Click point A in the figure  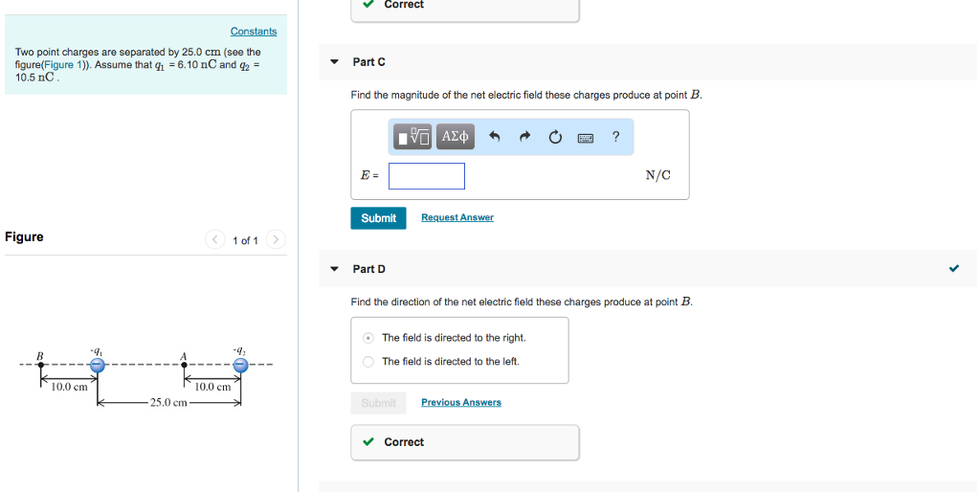184,365
